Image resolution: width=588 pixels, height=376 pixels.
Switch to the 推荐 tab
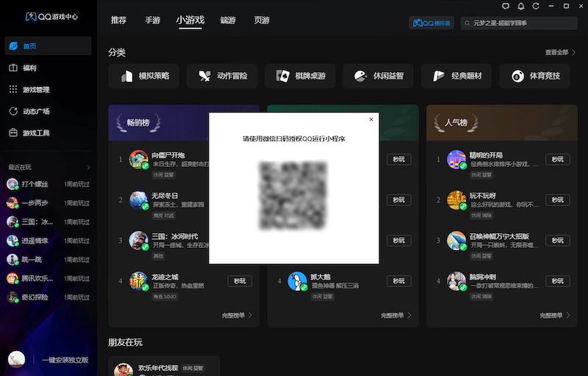[118, 20]
